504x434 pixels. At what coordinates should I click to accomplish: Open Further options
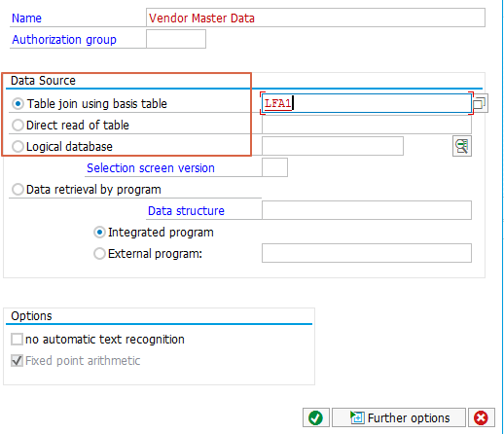pos(399,417)
